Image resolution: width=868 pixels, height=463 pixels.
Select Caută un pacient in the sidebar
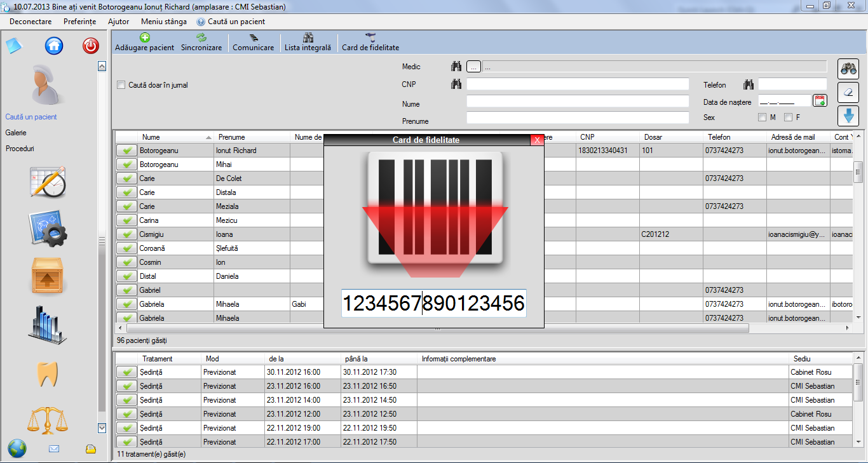pyautogui.click(x=31, y=117)
